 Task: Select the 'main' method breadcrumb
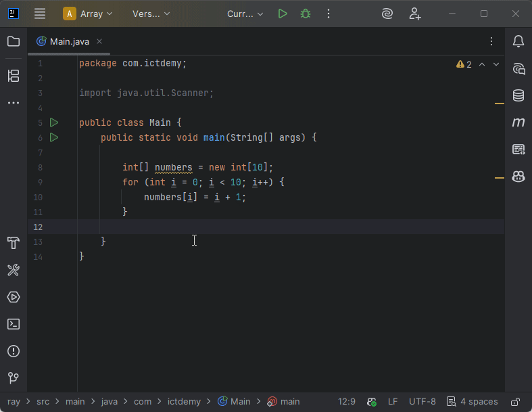click(284, 401)
